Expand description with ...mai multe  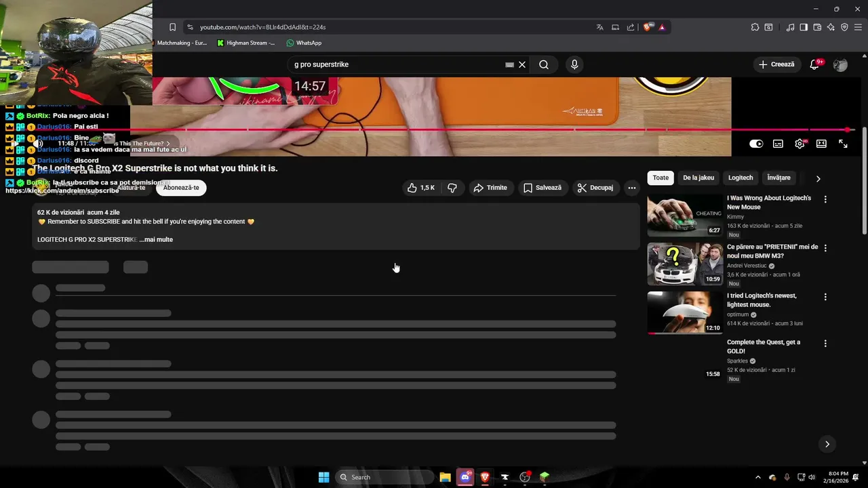click(156, 239)
